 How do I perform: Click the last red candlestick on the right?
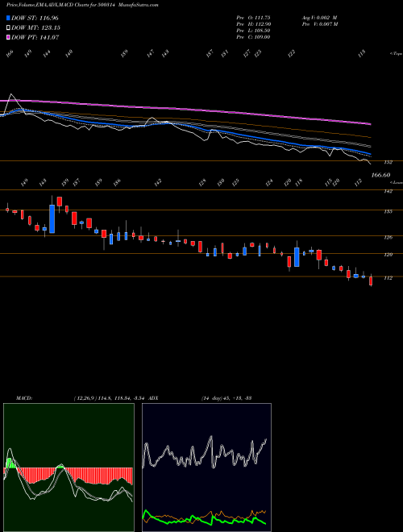click(x=371, y=281)
